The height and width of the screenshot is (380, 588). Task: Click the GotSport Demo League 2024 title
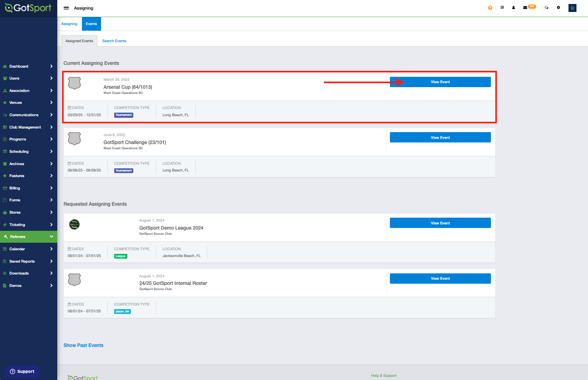[171, 228]
